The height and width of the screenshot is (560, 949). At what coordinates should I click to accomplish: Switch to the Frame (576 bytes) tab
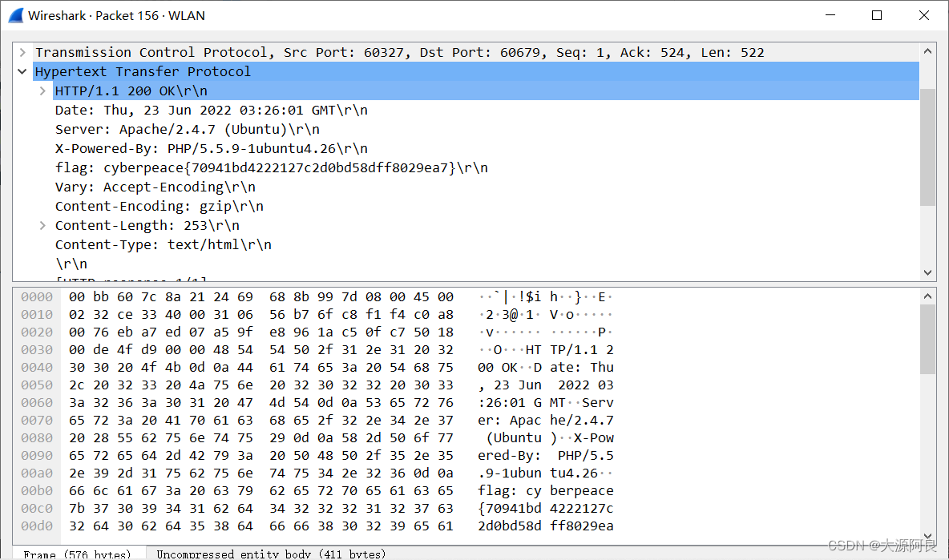[x=77, y=554]
